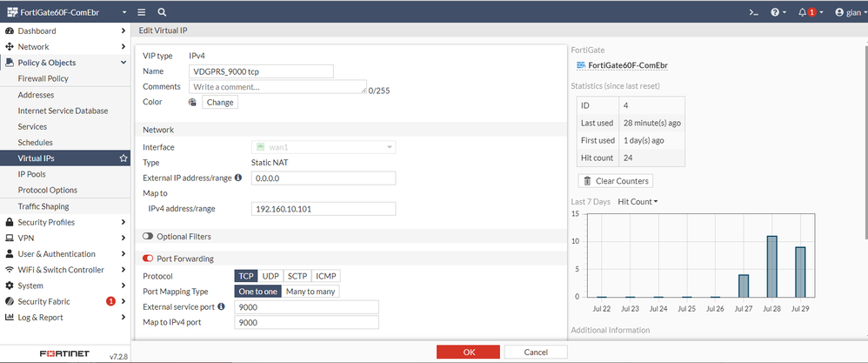Click the Log & Report chart icon
Viewport: 868px width, 363px height.
point(9,318)
